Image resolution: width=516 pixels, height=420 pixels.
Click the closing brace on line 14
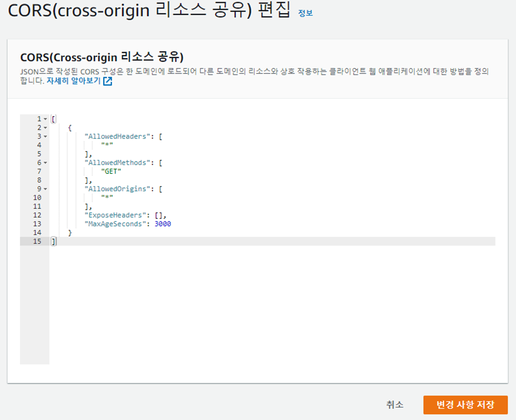point(70,232)
